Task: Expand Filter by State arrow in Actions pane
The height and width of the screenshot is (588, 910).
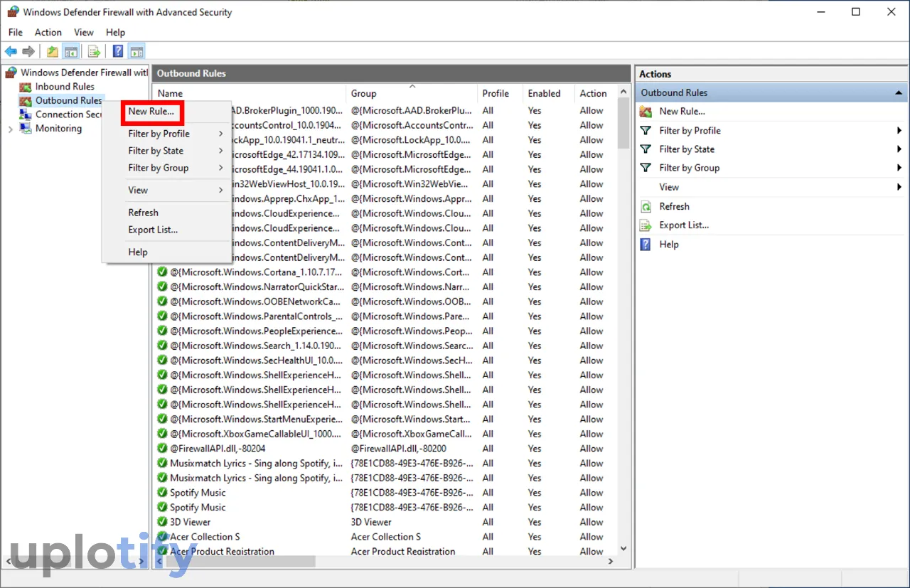Action: point(899,149)
